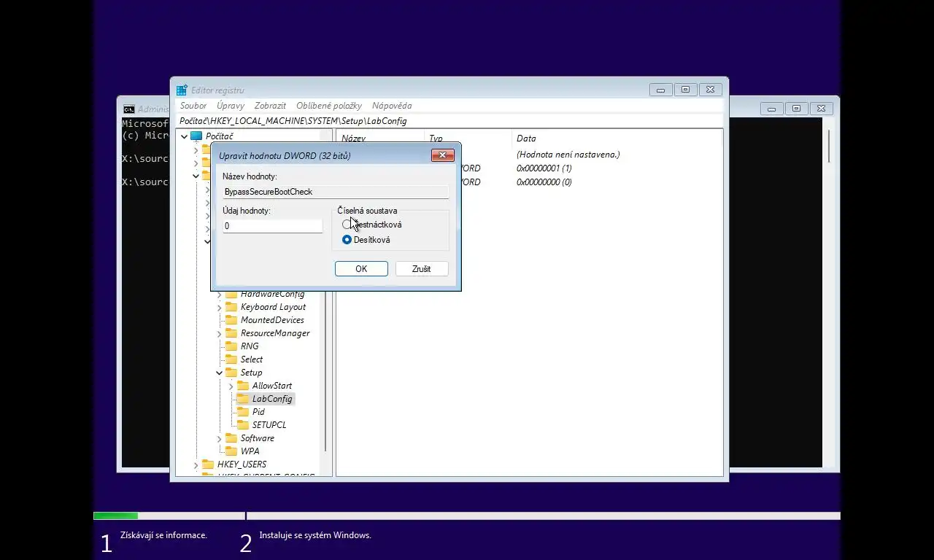Select the SETUPCL folder icon
934x560 pixels.
point(243,425)
